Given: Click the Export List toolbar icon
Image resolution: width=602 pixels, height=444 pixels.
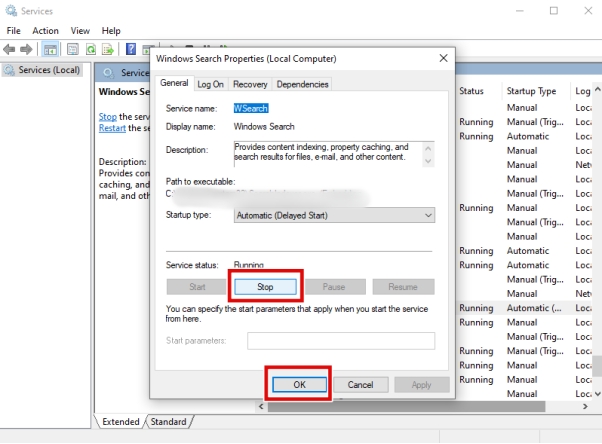Looking at the screenshot, I should (x=107, y=49).
